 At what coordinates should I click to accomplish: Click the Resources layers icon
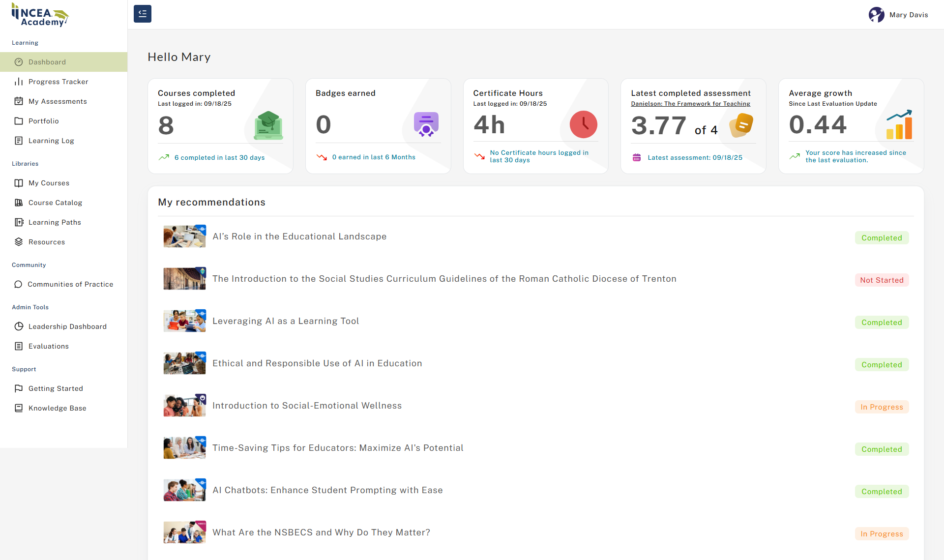click(19, 242)
